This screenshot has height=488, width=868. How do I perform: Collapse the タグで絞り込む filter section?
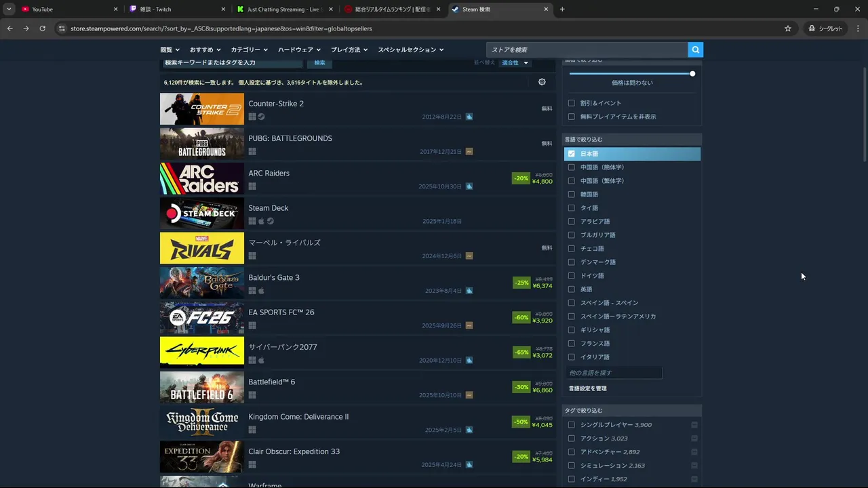tap(632, 411)
